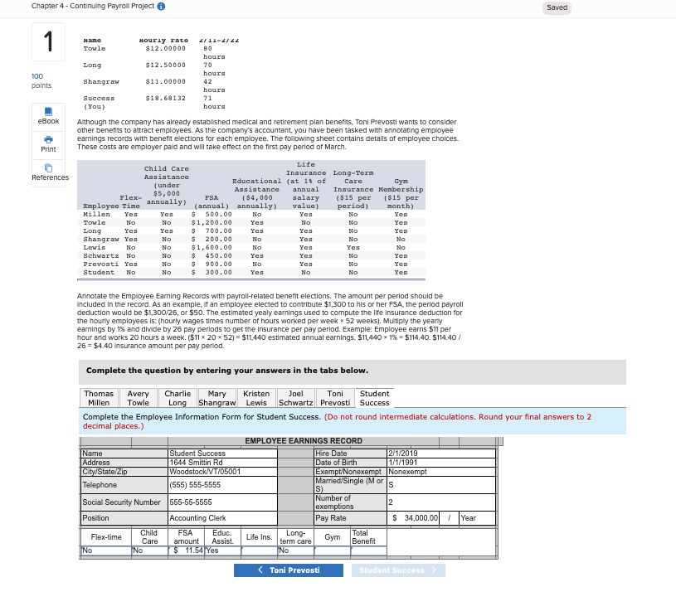Switch to the Thomas Millen tab

coord(98,398)
